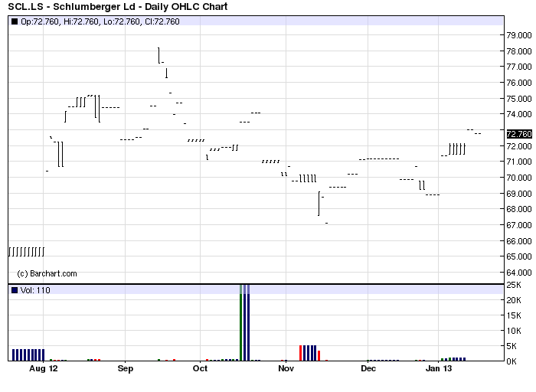Click the 65.000 price axis label

pos(519,256)
